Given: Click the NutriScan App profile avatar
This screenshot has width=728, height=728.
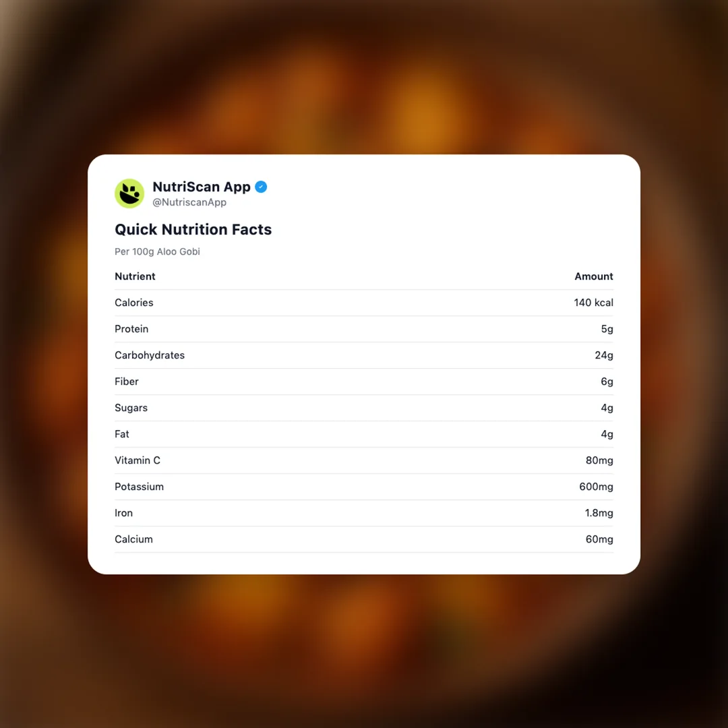Looking at the screenshot, I should point(129,193).
